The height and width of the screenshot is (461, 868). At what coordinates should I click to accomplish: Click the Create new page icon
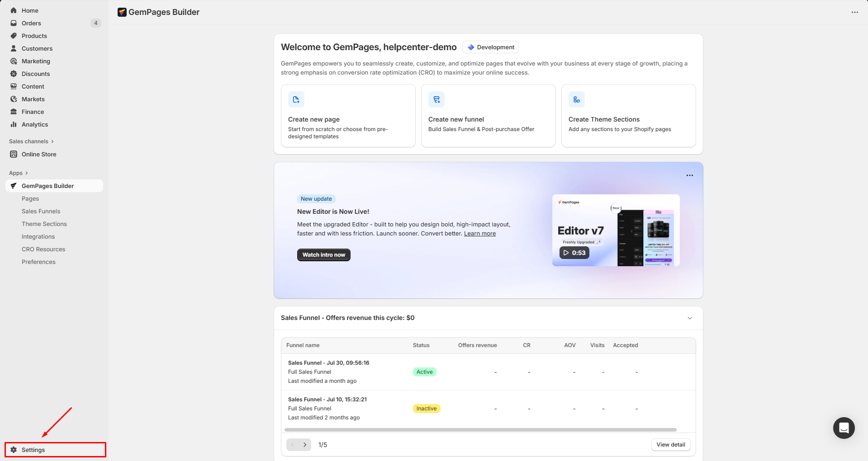coord(296,99)
